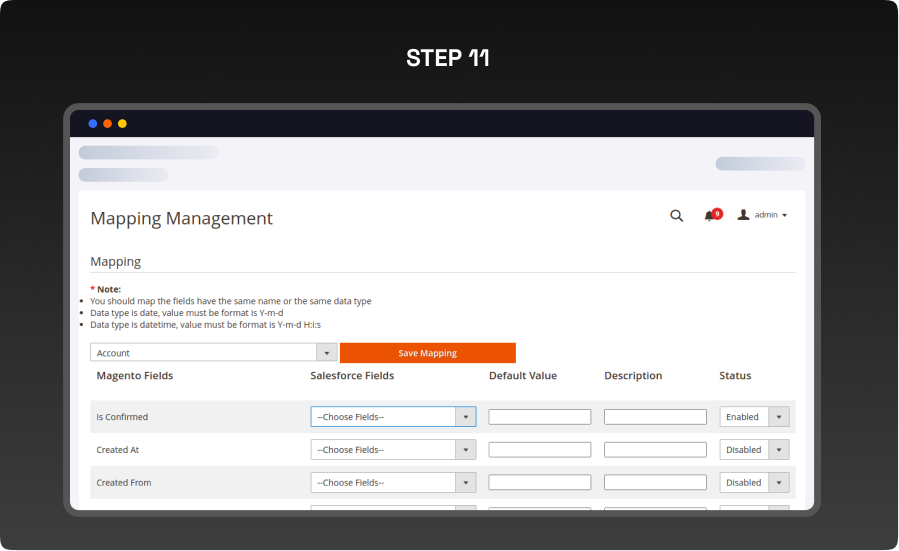Viewport: 899px width, 551px height.
Task: Click Default Value field for Is Confirmed
Action: point(539,417)
